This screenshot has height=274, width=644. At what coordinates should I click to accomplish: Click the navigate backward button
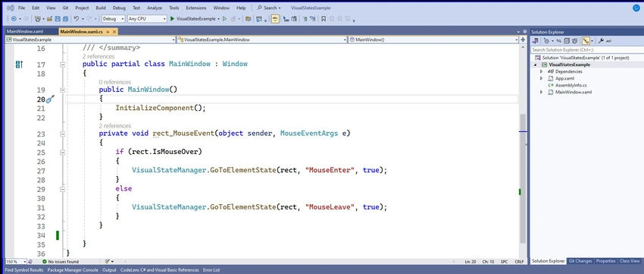click(x=14, y=18)
